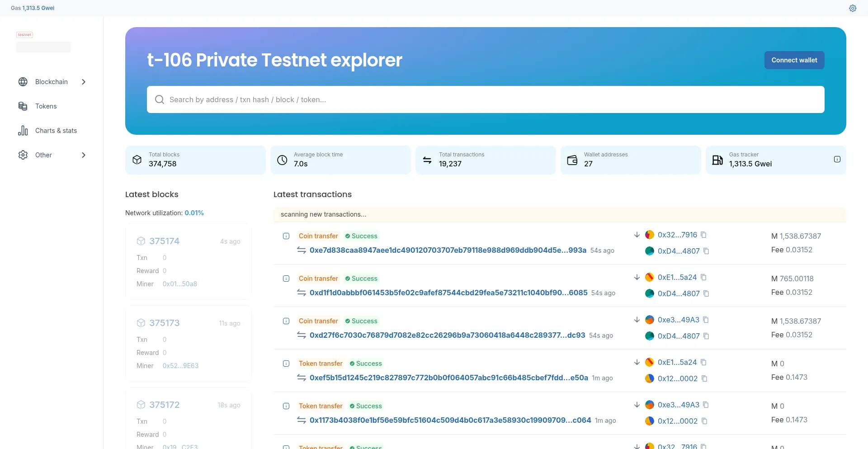Viewport: 868px width, 449px height.
Task: Open Tokens from the sidebar
Action: (x=46, y=106)
